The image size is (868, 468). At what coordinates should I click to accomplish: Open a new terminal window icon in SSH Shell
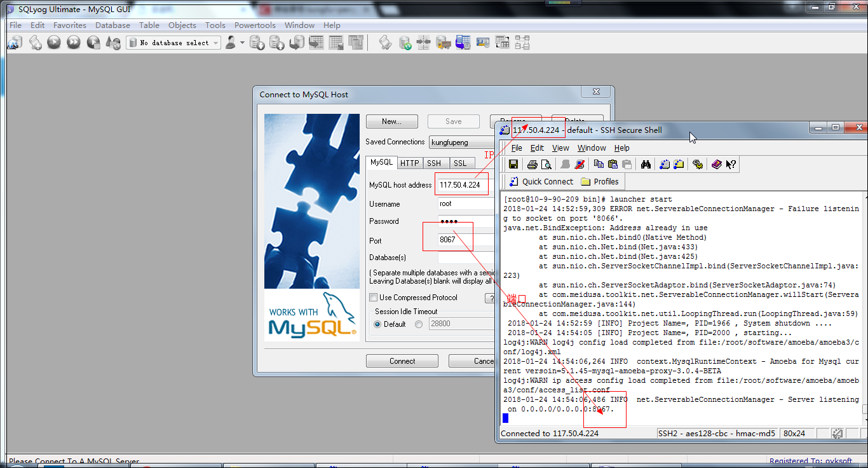click(665, 164)
